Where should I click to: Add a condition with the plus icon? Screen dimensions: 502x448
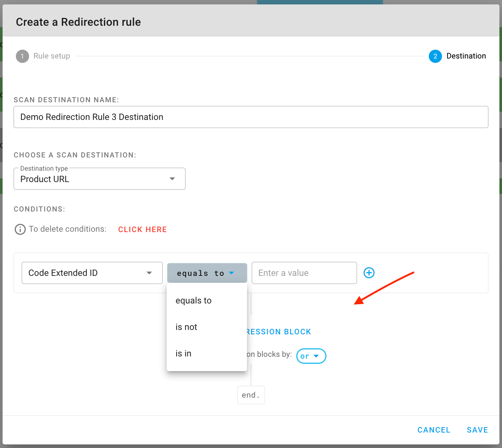pos(369,273)
